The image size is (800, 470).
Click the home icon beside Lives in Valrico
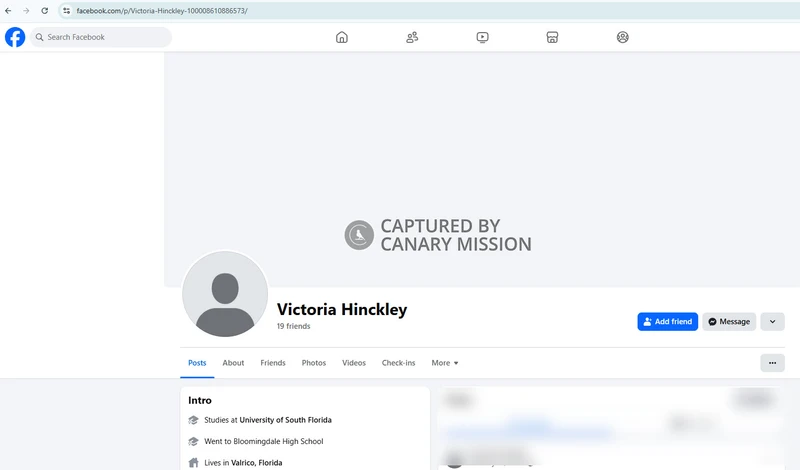coord(193,463)
